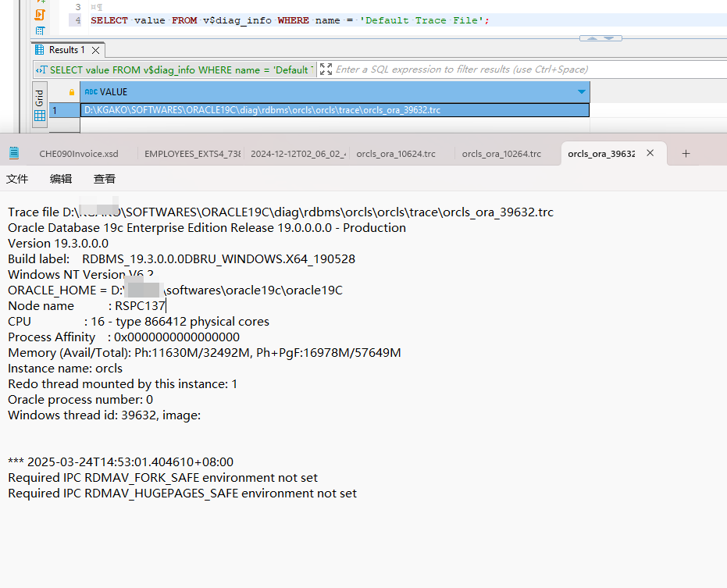
Task: Click the RDMAV_HUGEPAGES_SAFE environment line
Action: coord(182,494)
